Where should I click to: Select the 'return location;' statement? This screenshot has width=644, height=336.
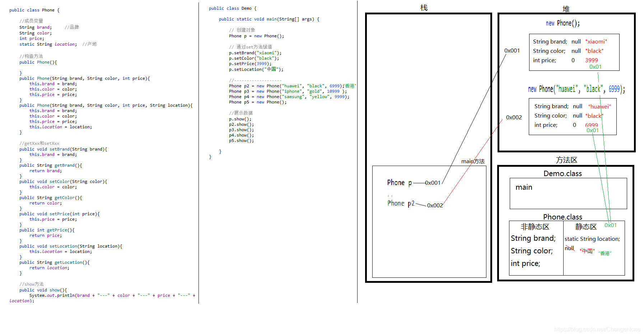click(50, 268)
